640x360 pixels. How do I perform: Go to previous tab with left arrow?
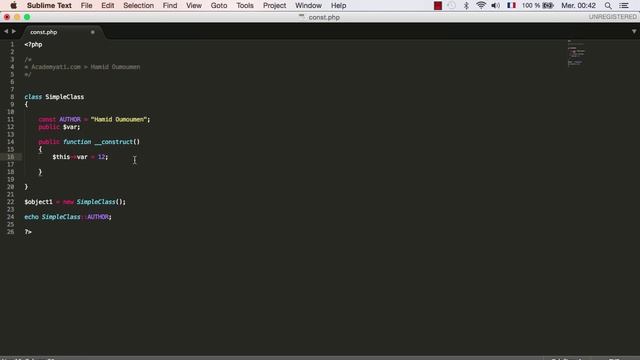click(x=6, y=31)
